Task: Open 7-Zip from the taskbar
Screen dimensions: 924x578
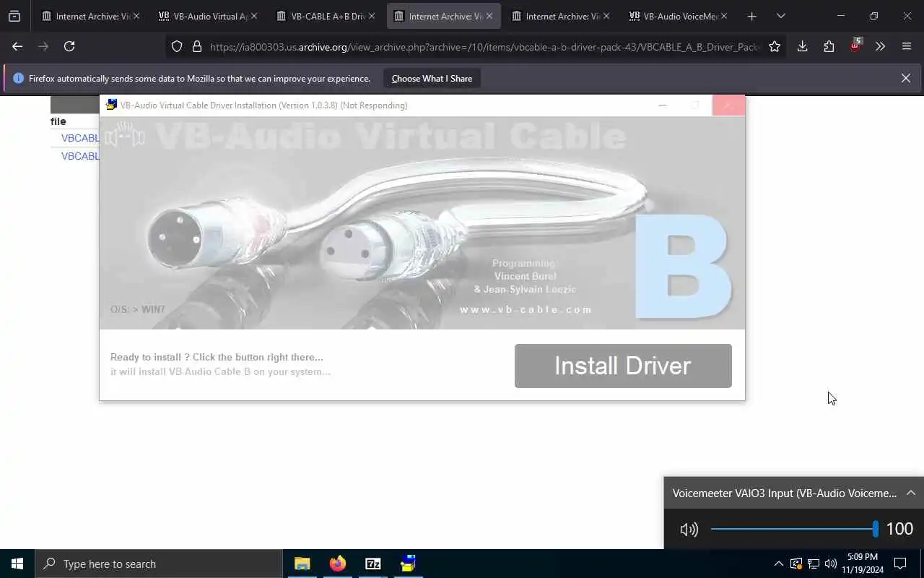Action: pyautogui.click(x=372, y=564)
